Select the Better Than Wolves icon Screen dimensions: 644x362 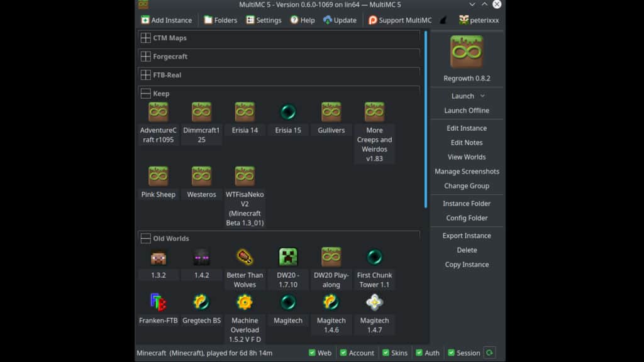point(245,257)
